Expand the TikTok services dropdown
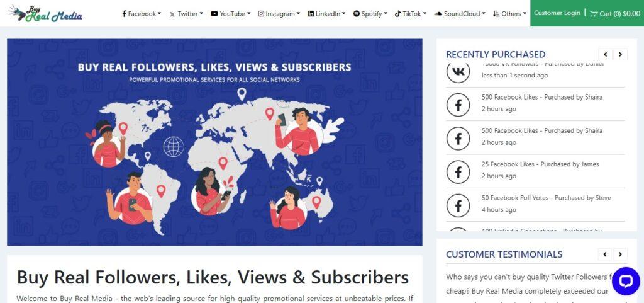644x303 pixels. pyautogui.click(x=410, y=14)
